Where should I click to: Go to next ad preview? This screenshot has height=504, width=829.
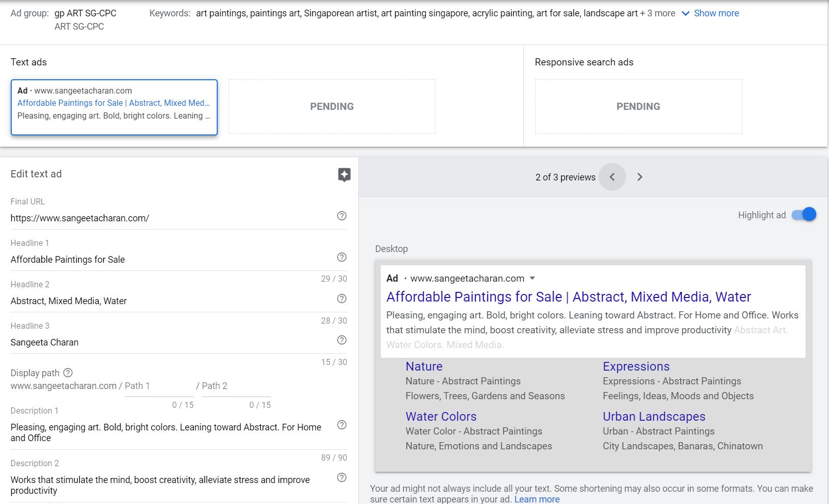[639, 177]
